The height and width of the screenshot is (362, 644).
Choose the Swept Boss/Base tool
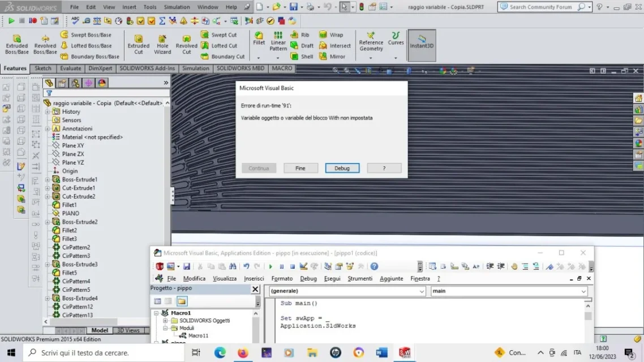(x=86, y=35)
